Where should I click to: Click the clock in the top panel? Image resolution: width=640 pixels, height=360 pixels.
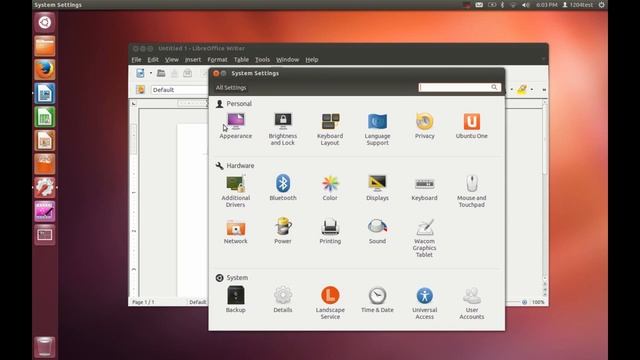[x=547, y=5]
